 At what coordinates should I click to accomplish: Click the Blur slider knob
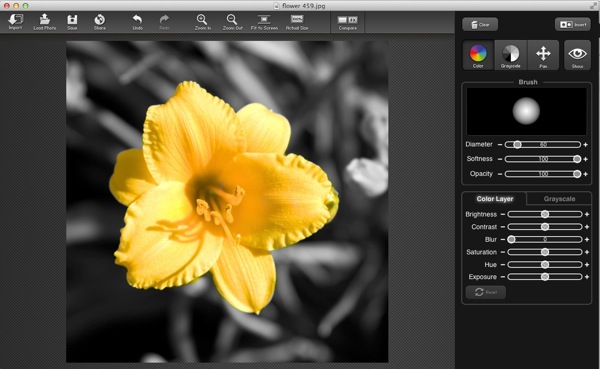click(x=511, y=240)
